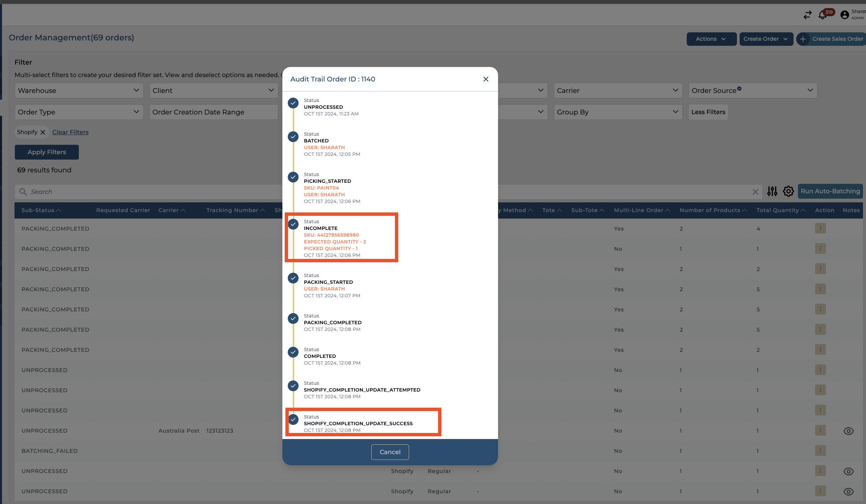The width and height of the screenshot is (866, 504).
Task: Expand the Warehouse filter dropdown
Action: point(79,90)
